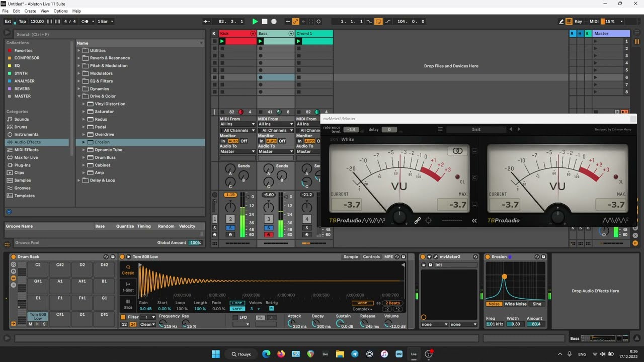Collapse the Drive & Color folder

79,97
